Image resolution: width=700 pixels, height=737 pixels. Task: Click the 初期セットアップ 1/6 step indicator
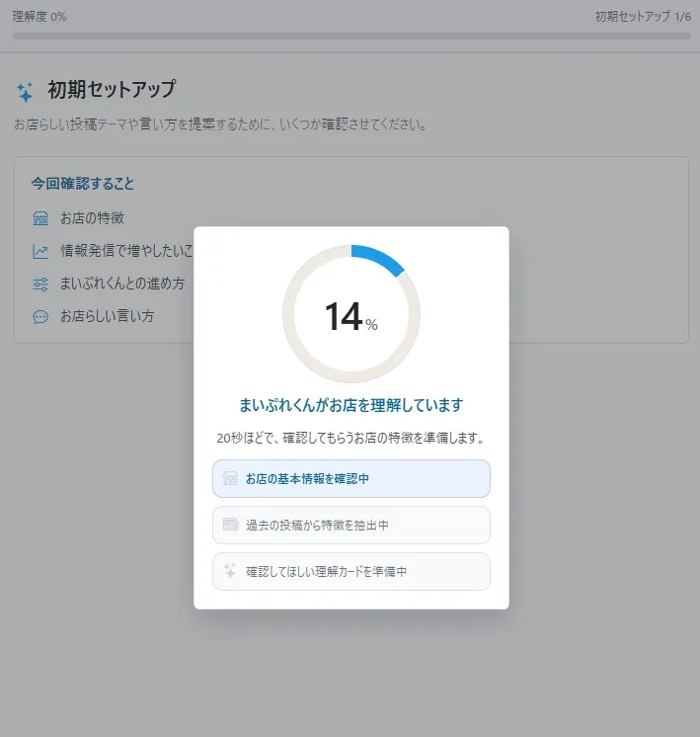tap(643, 17)
